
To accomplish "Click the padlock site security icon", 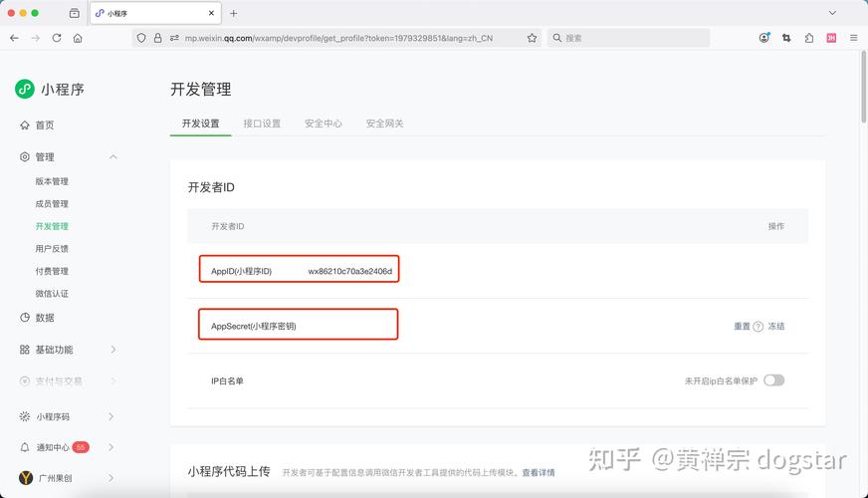I will [x=157, y=38].
